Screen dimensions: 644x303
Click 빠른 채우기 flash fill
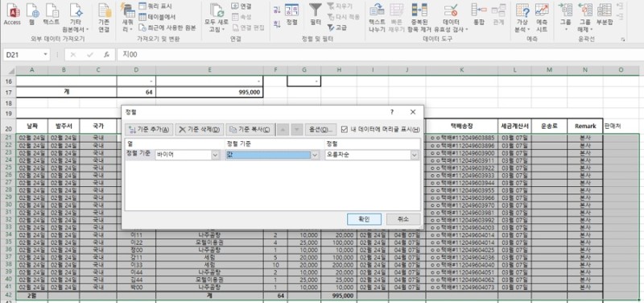click(397, 18)
